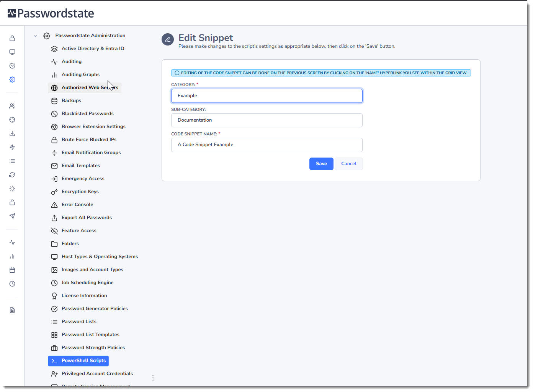The image size is (533, 392).
Task: Click the padlock icon atop the narrow icon rail
Action: [x=12, y=38]
